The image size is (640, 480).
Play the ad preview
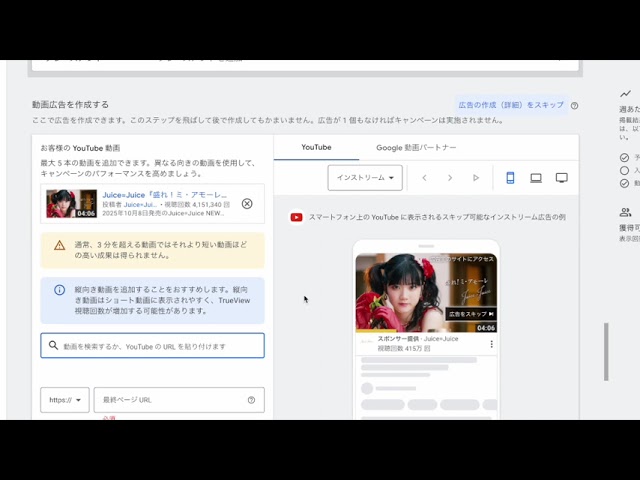coord(476,178)
